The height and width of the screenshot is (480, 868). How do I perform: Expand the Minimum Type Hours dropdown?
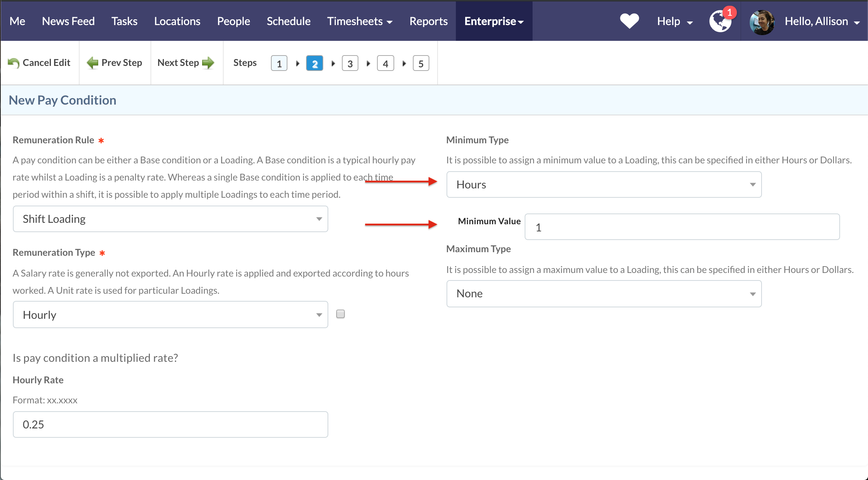604,184
